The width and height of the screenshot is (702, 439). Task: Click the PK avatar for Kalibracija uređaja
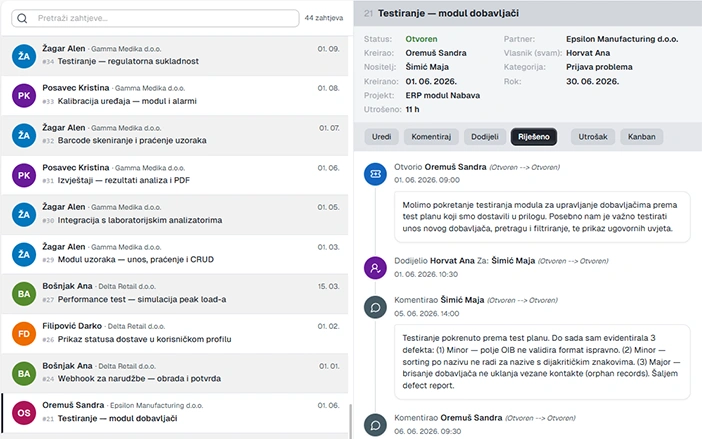[x=24, y=95]
